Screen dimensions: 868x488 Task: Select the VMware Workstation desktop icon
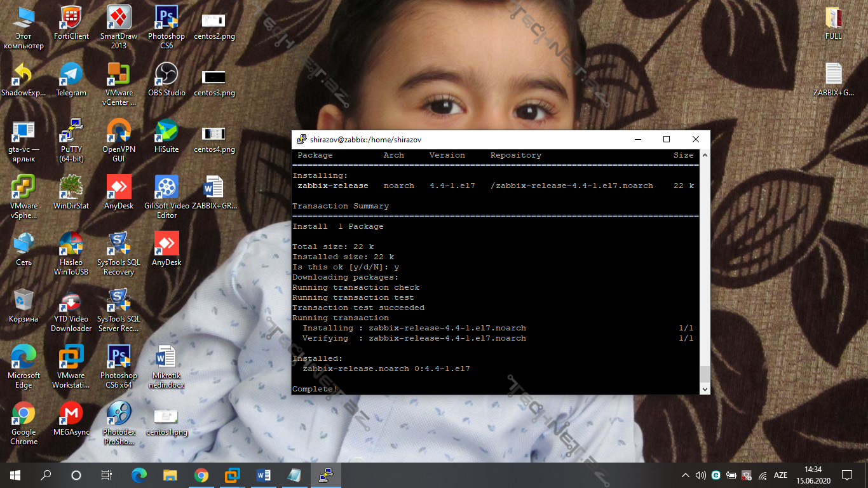coord(71,357)
